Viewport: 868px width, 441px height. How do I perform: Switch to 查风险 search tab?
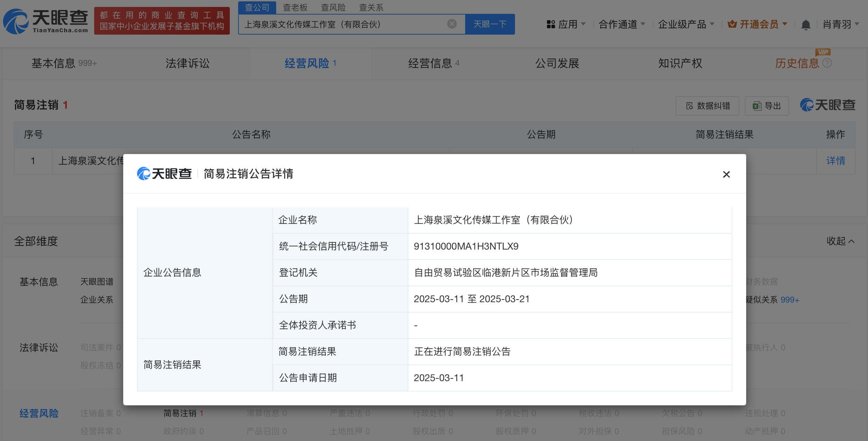(x=333, y=7)
